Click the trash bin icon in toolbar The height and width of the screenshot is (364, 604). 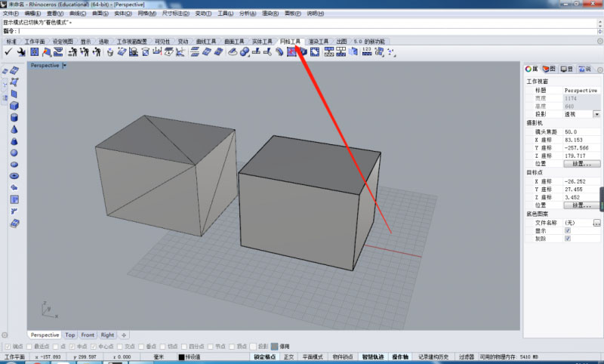click(x=110, y=51)
